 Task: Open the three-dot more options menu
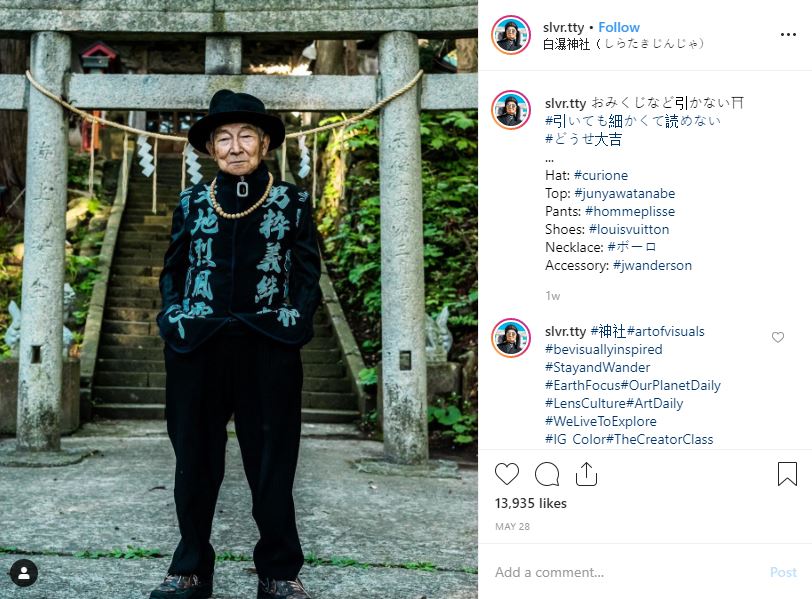point(788,34)
